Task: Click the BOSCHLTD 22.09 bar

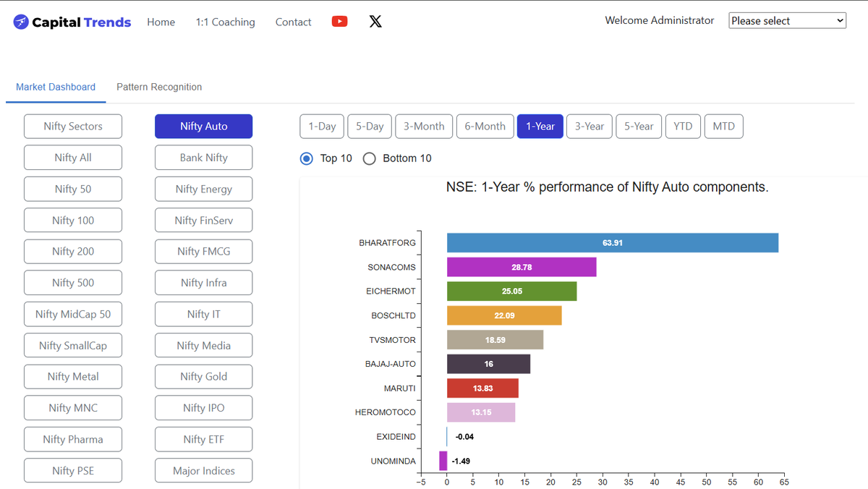Action: click(x=504, y=315)
